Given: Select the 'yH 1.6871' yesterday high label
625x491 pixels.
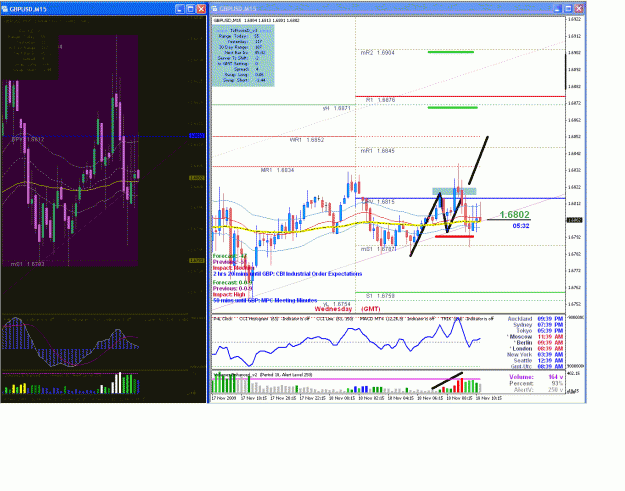Looking at the screenshot, I should pos(336,108).
